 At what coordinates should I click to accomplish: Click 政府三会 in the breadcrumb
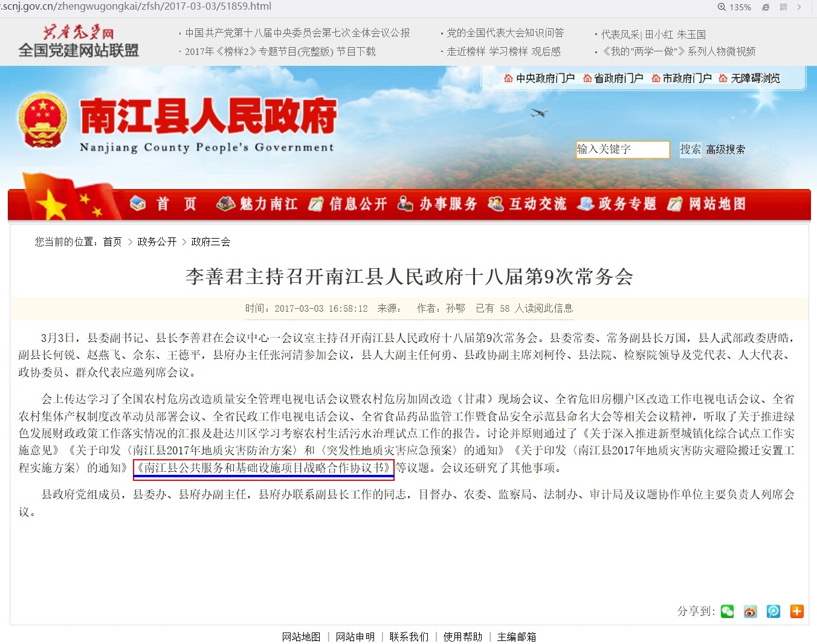tap(211, 242)
